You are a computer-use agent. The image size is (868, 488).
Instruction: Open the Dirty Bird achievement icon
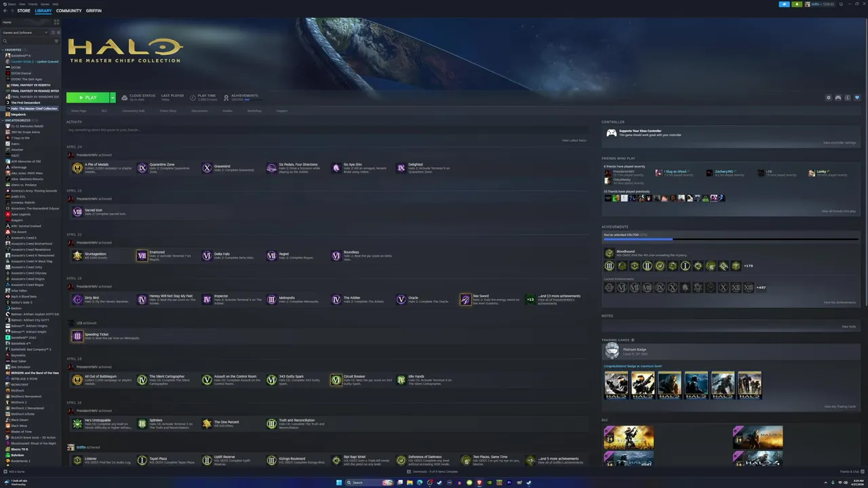(77, 299)
